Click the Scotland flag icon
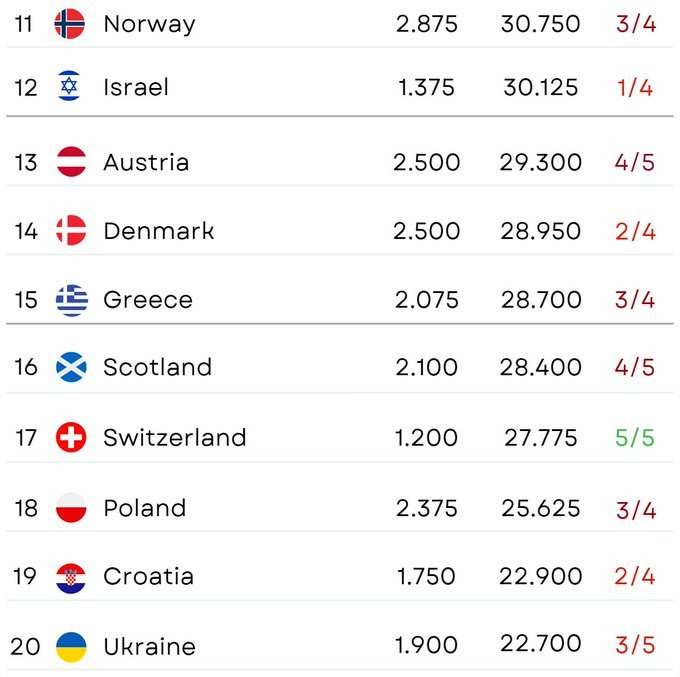This screenshot has width=680, height=677. click(71, 367)
